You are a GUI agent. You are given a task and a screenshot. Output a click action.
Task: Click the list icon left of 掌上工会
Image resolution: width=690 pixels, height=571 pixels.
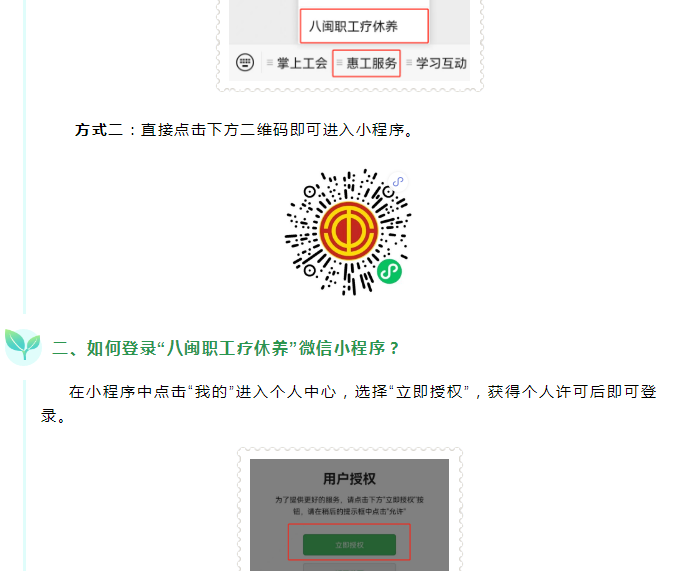(x=270, y=63)
